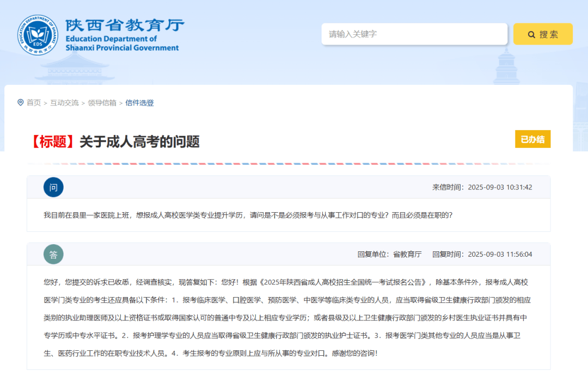Open 互动交流 breadcrumb link
588x377 pixels.
coord(64,103)
